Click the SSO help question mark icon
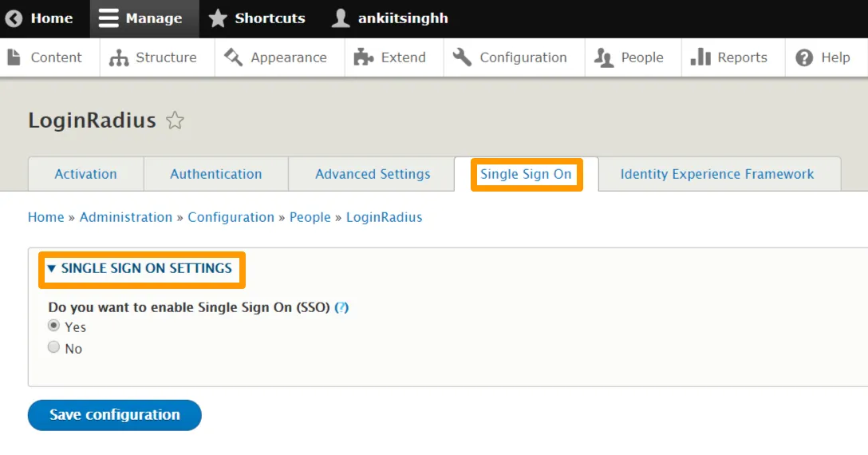Screen dimensions: 868x455 pyautogui.click(x=341, y=307)
